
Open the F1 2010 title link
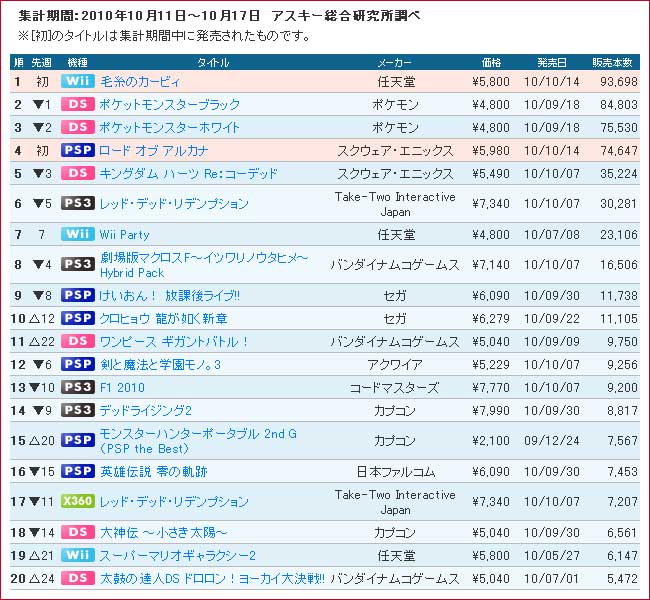coord(122,388)
